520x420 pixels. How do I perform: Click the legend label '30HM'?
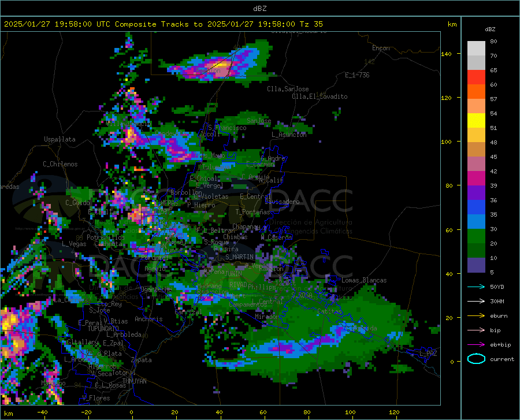(x=497, y=301)
